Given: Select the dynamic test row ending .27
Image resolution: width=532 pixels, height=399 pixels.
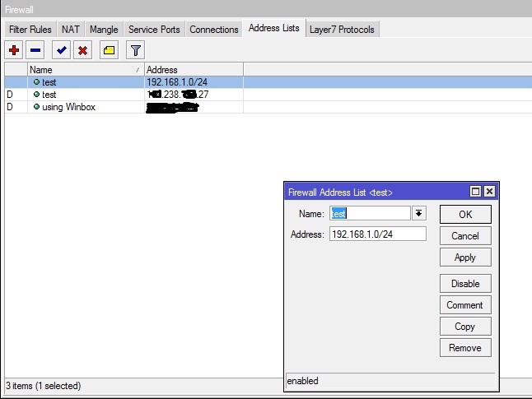Looking at the screenshot, I should pos(268,95).
